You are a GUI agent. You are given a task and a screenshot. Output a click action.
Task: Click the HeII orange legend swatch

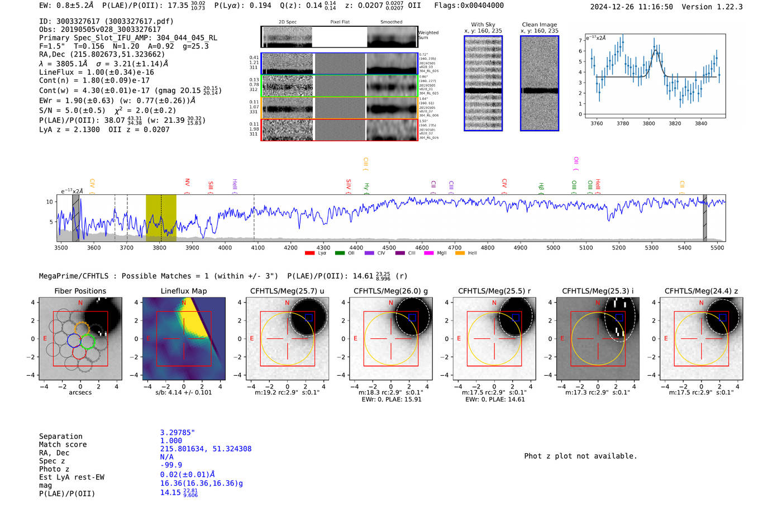tap(460, 253)
